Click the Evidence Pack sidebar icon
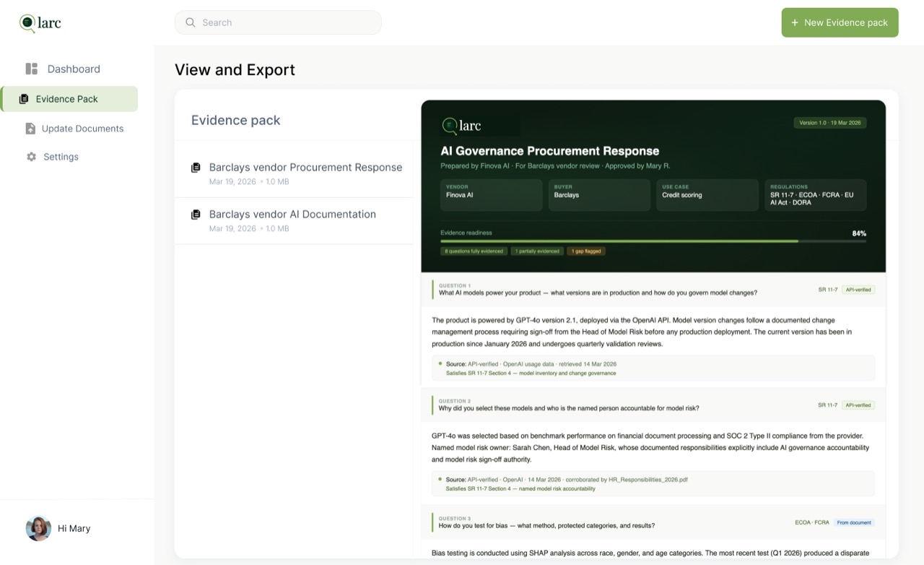This screenshot has height=565, width=924. pyautogui.click(x=24, y=99)
